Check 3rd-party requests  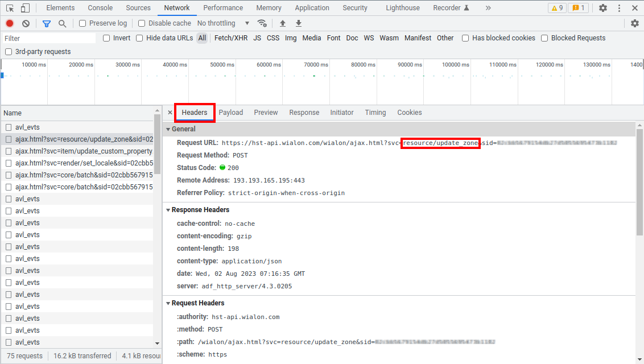tap(8, 52)
